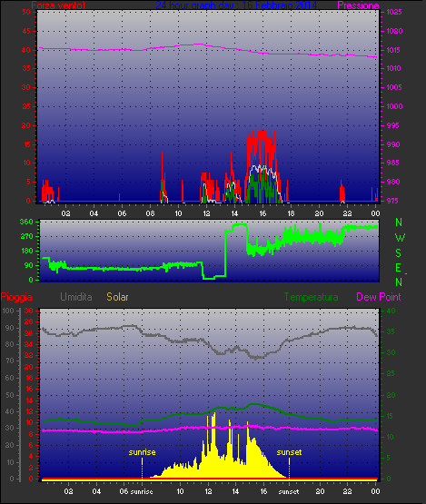This screenshot has width=426, height=504.
Task: Click the W compass letter beside the direction chart
Action: pos(400,238)
